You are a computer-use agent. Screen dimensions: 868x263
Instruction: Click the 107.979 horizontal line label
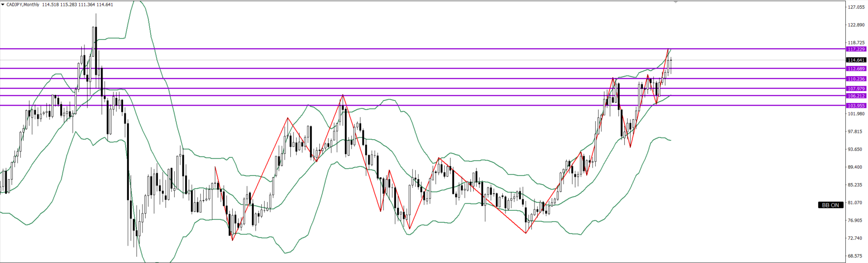point(856,89)
